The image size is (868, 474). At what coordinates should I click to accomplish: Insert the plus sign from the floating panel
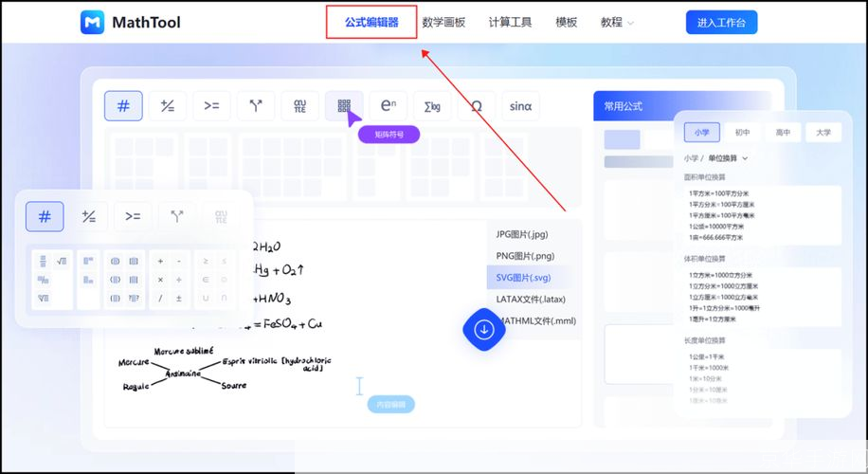pos(160,262)
